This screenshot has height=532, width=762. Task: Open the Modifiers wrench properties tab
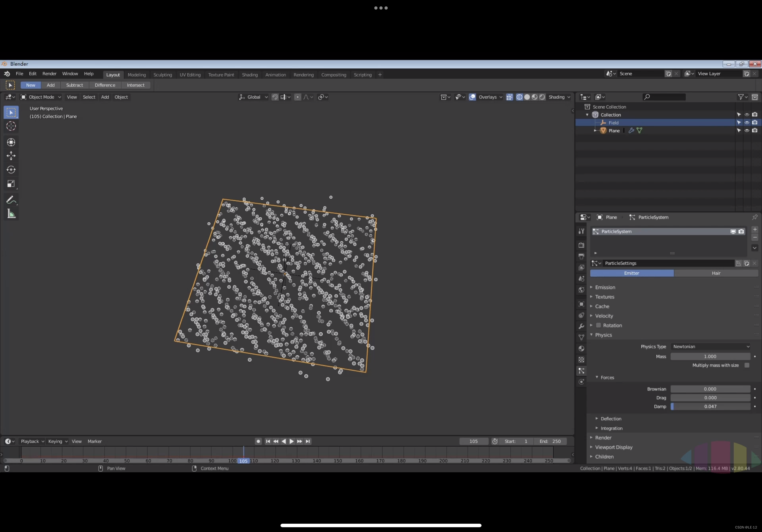click(581, 326)
